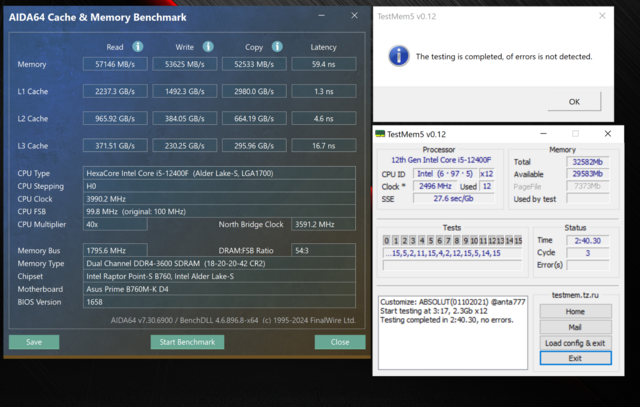This screenshot has height=407, width=640.
Task: Click the info icon next to Read
Action: pyautogui.click(x=138, y=47)
